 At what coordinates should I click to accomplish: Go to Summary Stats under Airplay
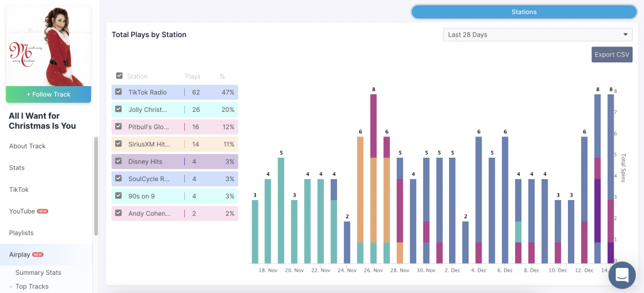tap(38, 272)
